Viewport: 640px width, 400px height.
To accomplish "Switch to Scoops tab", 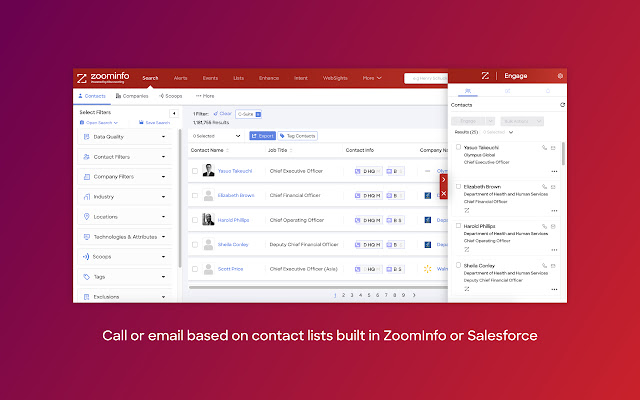I will pos(171,96).
